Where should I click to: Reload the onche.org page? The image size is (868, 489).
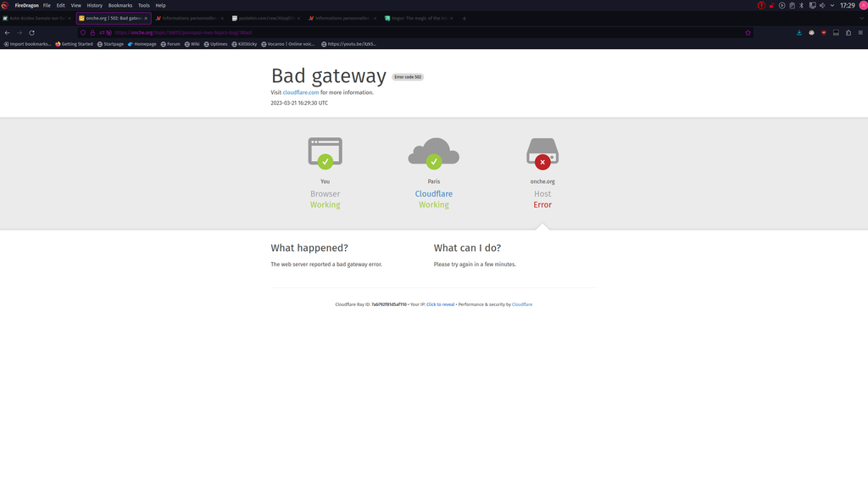pyautogui.click(x=31, y=33)
